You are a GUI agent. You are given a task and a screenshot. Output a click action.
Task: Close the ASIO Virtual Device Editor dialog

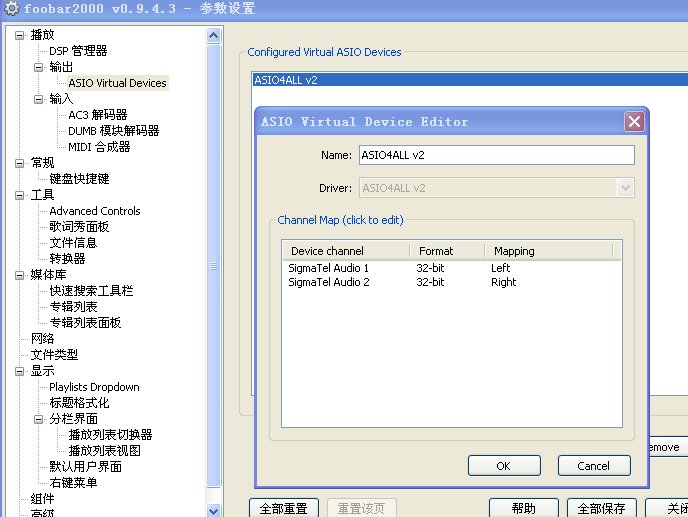[x=634, y=122]
